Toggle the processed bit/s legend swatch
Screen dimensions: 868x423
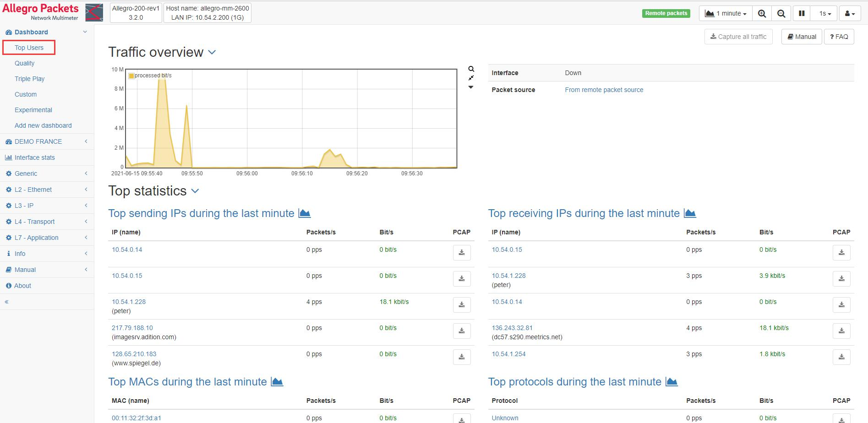131,76
